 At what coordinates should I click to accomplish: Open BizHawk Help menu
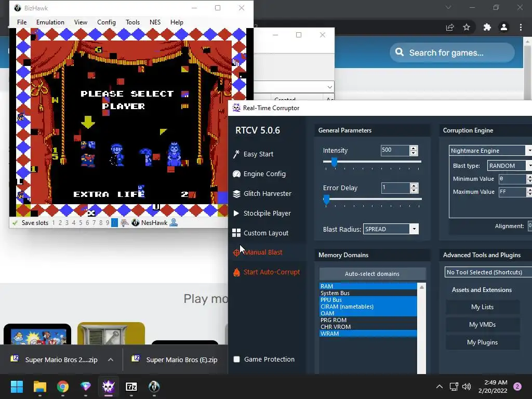[177, 22]
